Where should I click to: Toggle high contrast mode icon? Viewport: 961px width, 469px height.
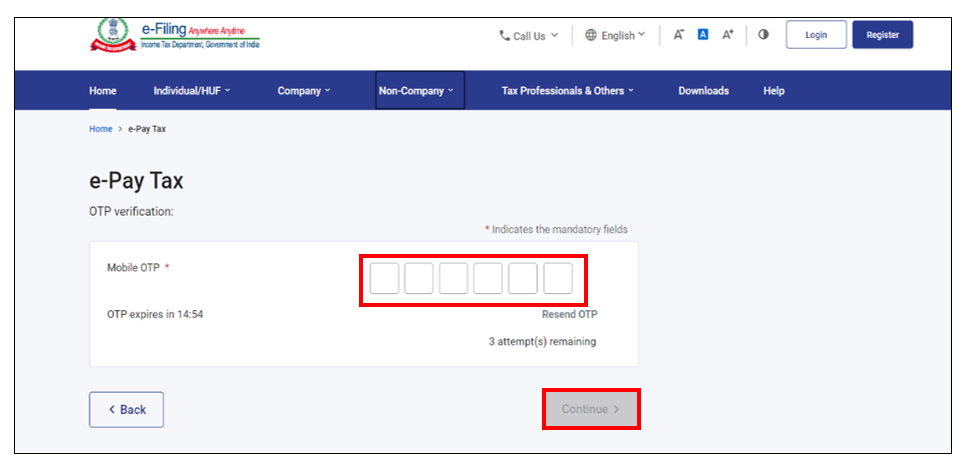pos(763,35)
